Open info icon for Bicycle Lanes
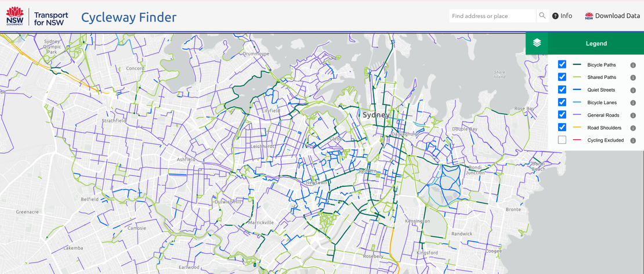This screenshot has width=644, height=274. (x=633, y=102)
